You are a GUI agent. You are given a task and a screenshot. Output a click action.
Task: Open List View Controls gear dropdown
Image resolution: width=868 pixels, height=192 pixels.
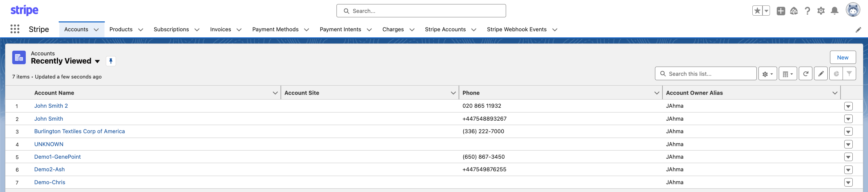pyautogui.click(x=768, y=74)
